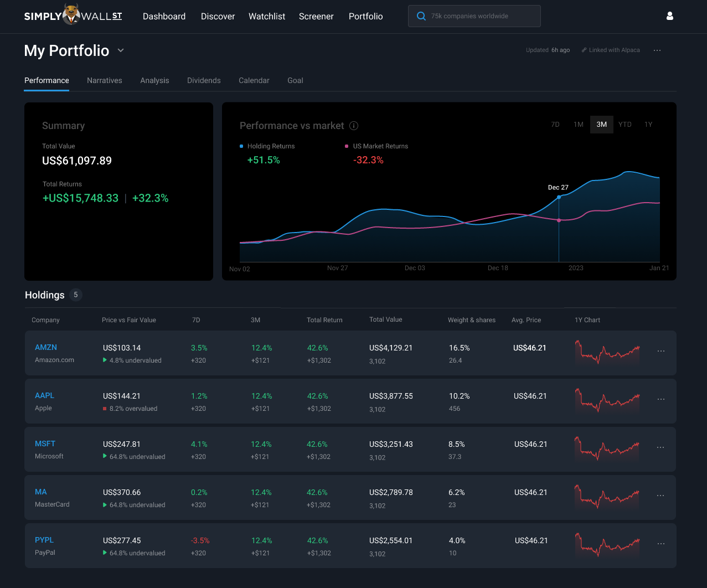
Task: Open the AAPL ticker link
Action: point(45,395)
